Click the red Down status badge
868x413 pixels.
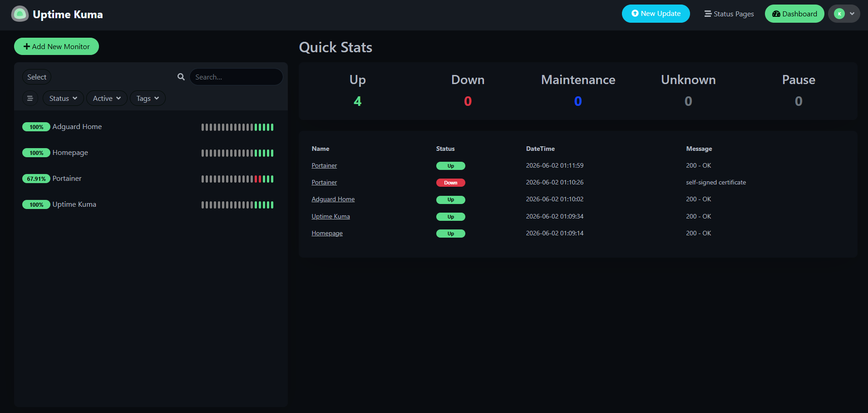coord(451,183)
